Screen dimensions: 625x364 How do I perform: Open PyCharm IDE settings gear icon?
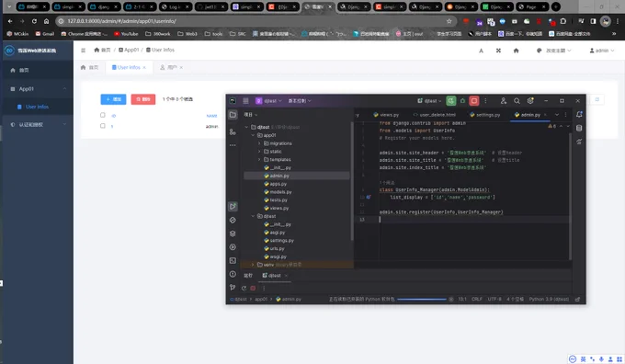pyautogui.click(x=530, y=101)
